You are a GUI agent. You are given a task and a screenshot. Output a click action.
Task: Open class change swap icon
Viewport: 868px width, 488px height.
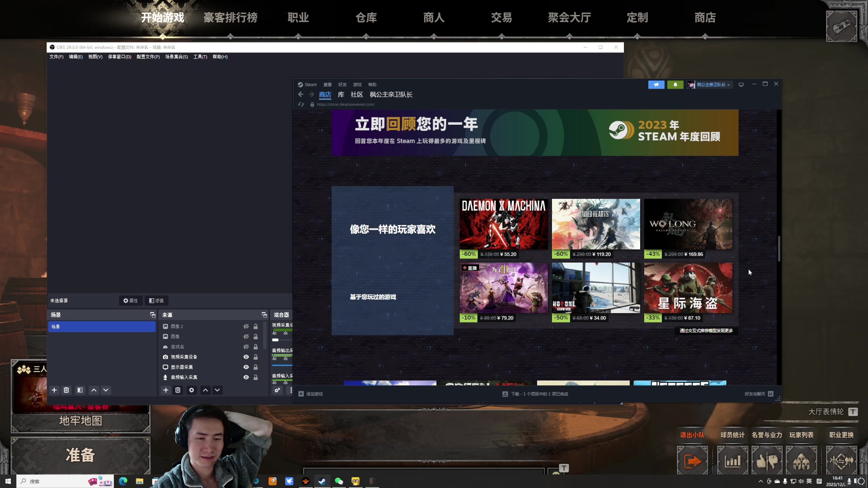(841, 461)
